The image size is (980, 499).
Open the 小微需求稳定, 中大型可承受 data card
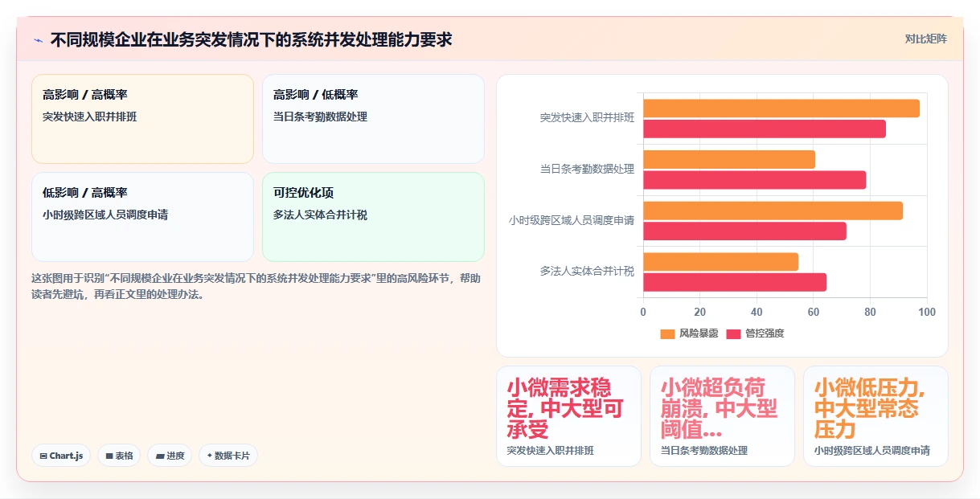click(x=568, y=416)
